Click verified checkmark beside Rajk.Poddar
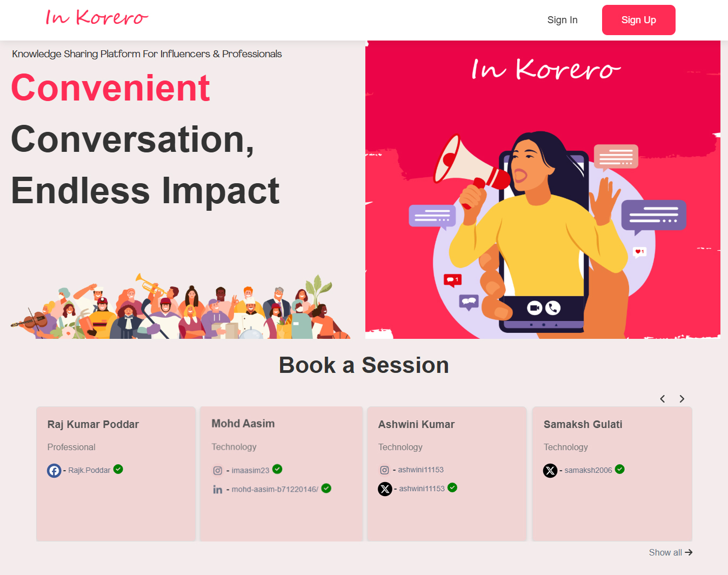The width and height of the screenshot is (728, 575). pos(118,469)
